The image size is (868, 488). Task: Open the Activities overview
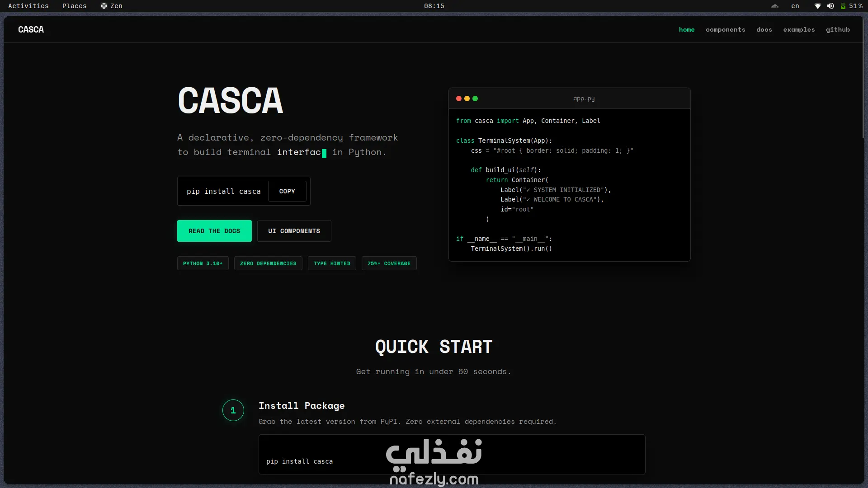point(28,6)
